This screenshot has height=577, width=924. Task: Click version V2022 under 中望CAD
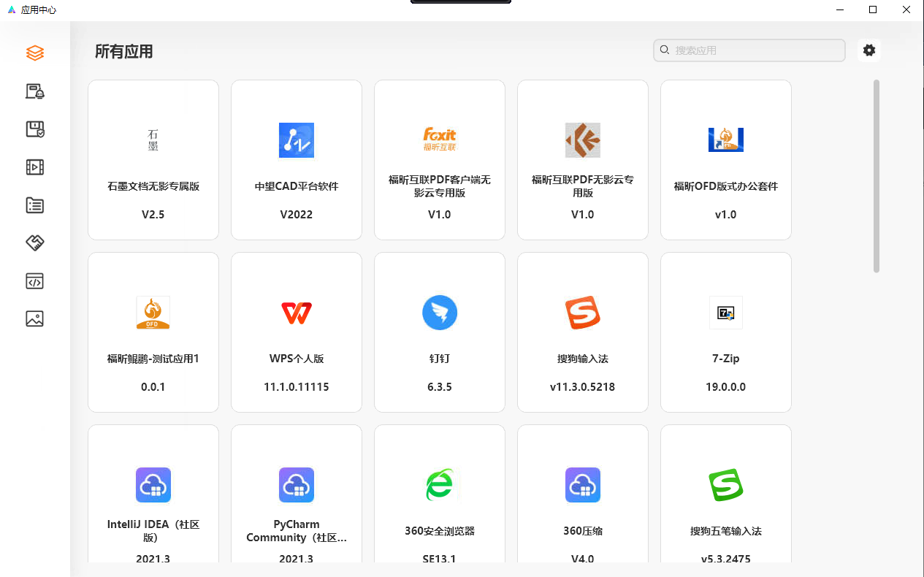point(297,215)
